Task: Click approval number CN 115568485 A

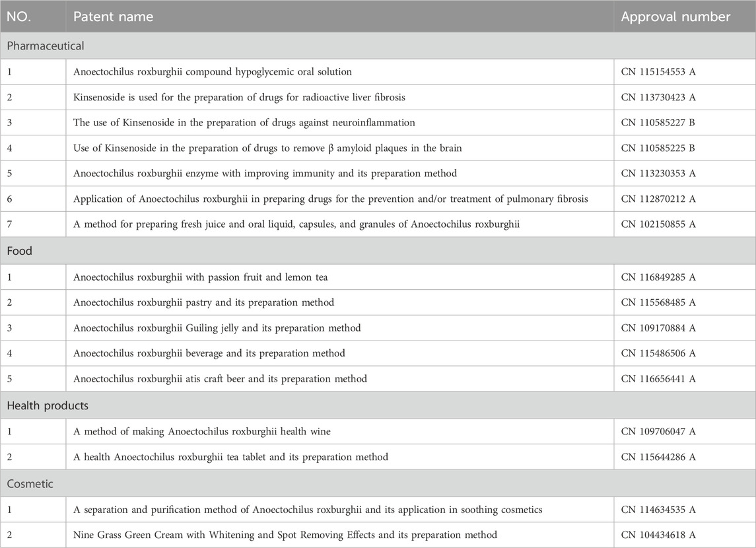Action: pos(658,302)
